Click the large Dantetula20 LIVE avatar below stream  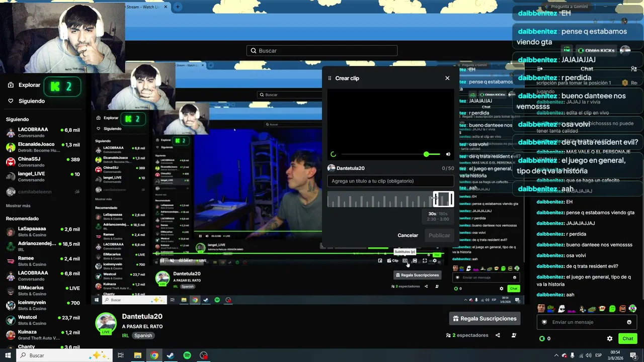[106, 323]
